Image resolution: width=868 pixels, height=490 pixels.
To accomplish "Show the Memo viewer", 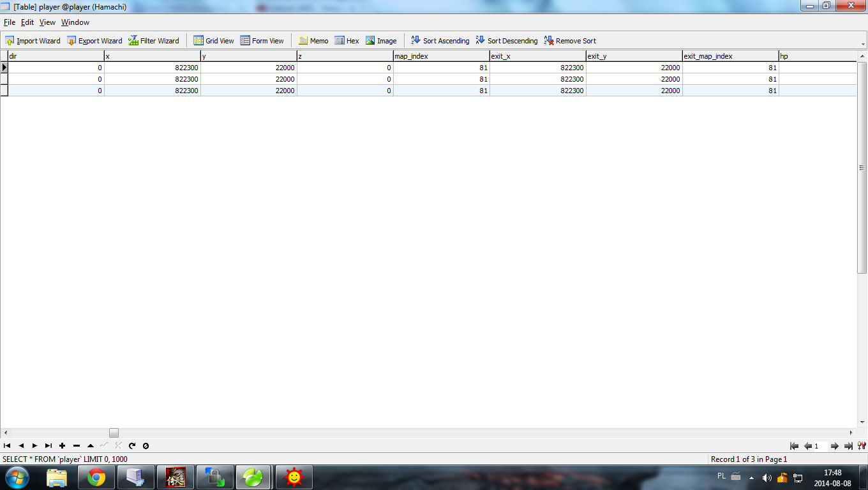I will 313,41.
